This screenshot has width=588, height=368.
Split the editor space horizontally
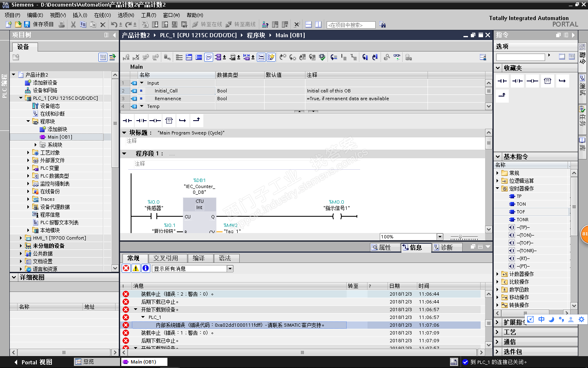pyautogui.click(x=309, y=25)
